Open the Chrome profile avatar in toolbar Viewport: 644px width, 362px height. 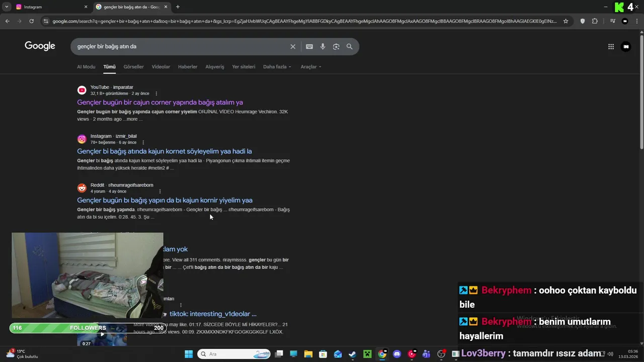625,21
